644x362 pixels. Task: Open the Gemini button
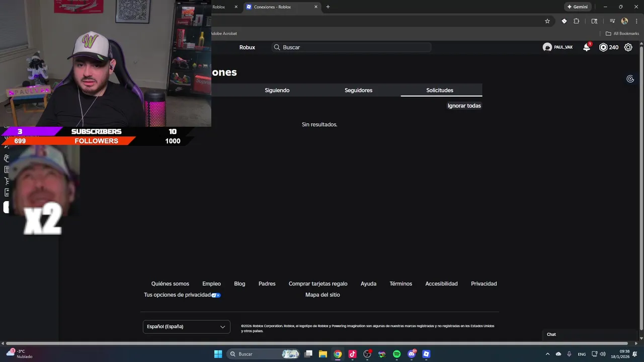pyautogui.click(x=577, y=7)
